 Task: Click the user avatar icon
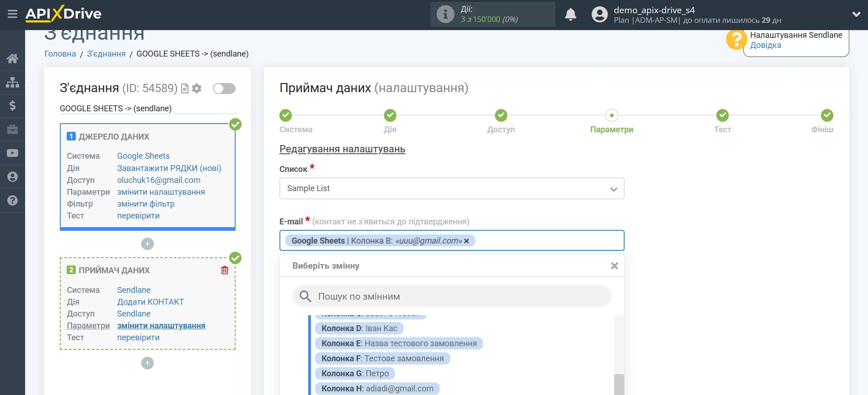[x=600, y=15]
